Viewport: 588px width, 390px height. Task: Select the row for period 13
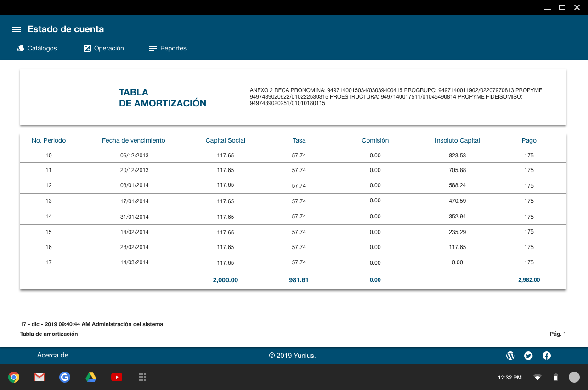tap(293, 201)
